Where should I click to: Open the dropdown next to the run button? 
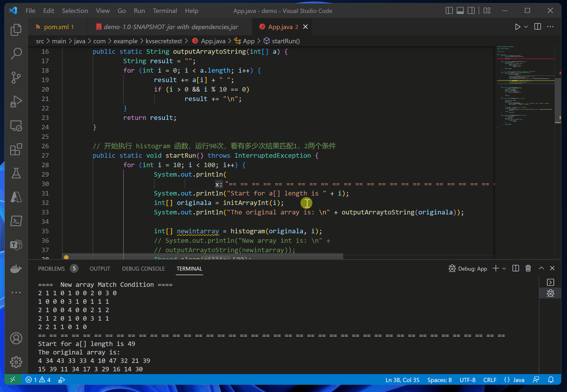point(526,27)
